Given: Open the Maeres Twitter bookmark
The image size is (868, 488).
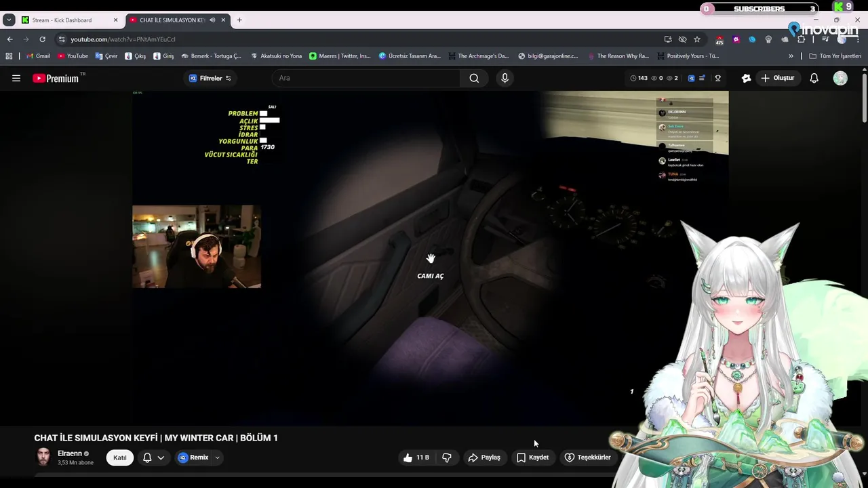Looking at the screenshot, I should point(340,56).
